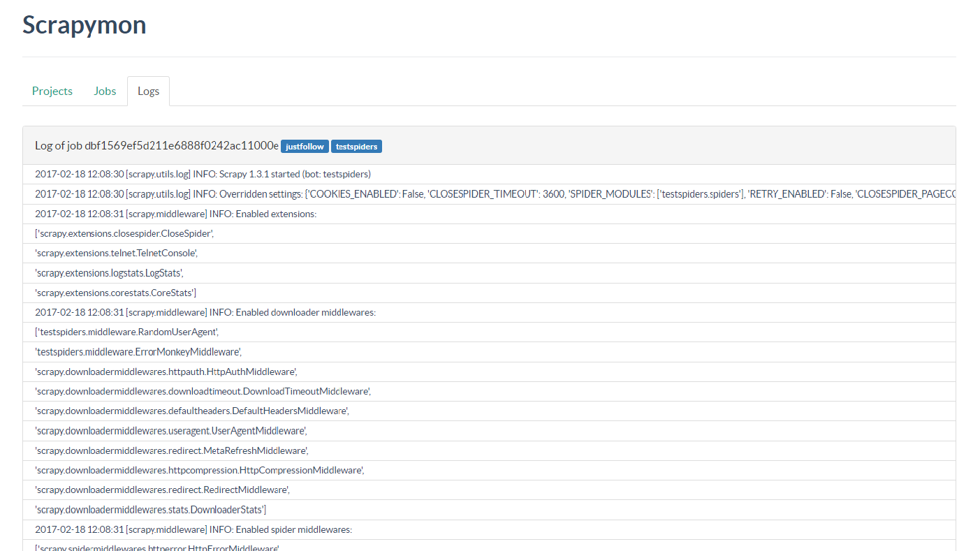Select the MetaRefreshMiddleware log row
980x551 pixels.
(489, 450)
